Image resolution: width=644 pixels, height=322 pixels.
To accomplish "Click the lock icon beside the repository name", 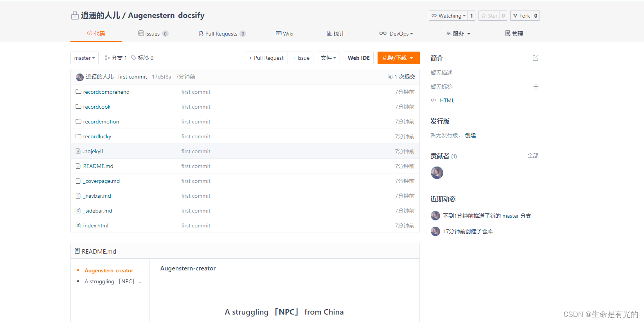I will coord(75,15).
